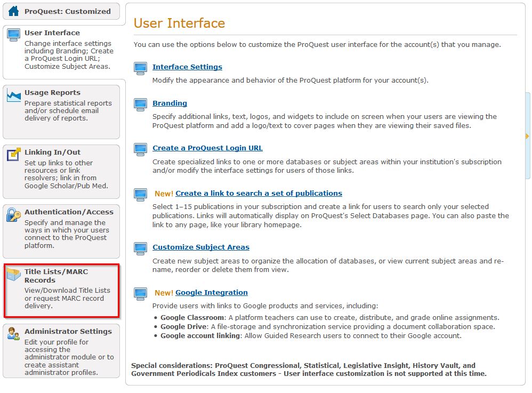
Task: Click the monitor icon beside Customize Subject Areas
Action: (x=140, y=248)
